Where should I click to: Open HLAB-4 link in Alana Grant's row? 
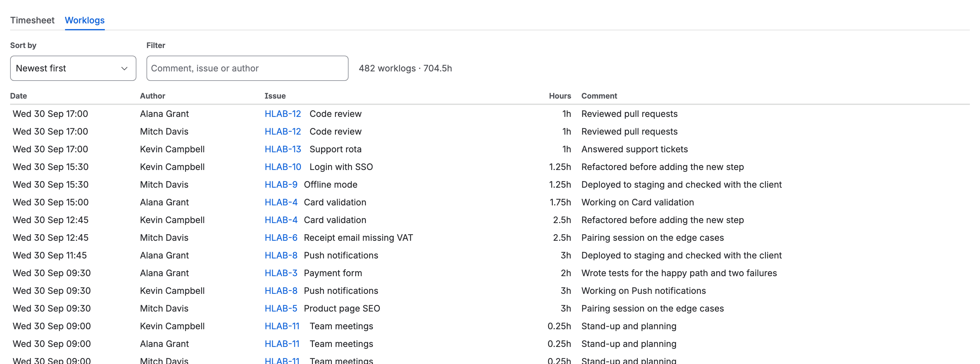pos(281,202)
